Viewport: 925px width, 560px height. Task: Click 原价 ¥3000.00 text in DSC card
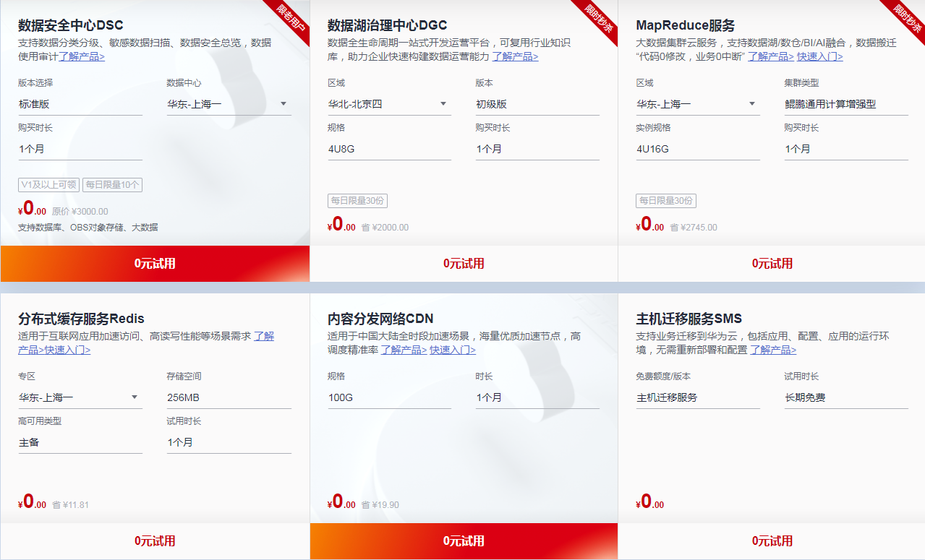coord(80,212)
